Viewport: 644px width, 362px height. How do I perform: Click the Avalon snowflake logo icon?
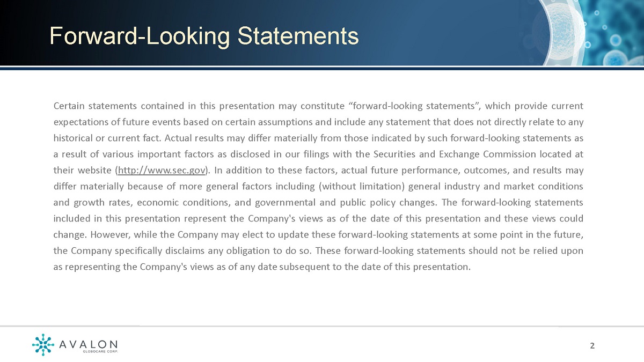pos(43,345)
